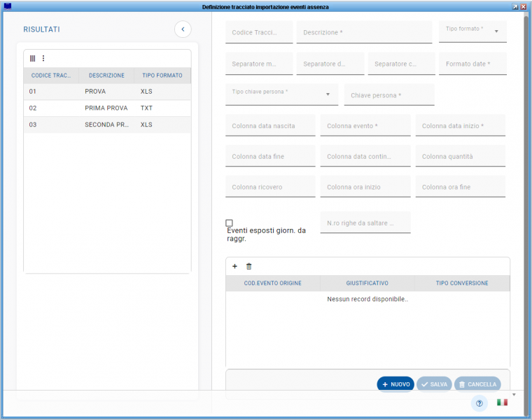Click the columns chooser icon in Risultati grid

click(32, 58)
